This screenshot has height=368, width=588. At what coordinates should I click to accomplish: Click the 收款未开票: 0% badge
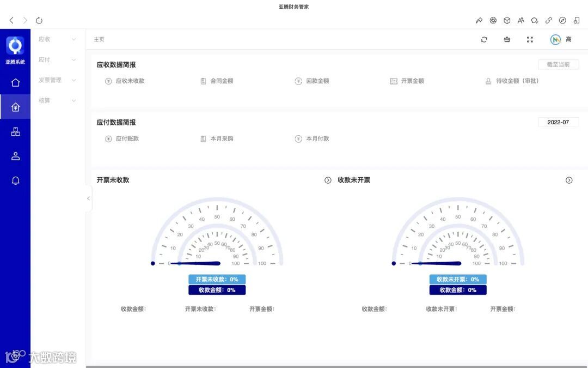coord(458,279)
